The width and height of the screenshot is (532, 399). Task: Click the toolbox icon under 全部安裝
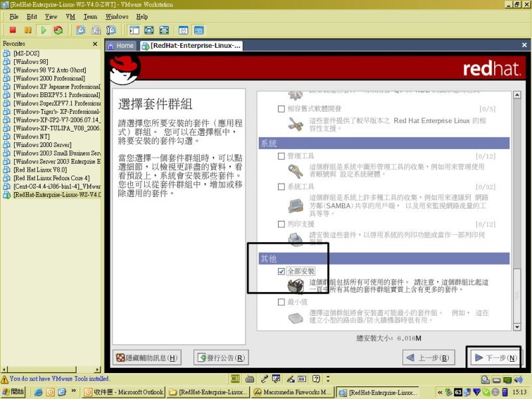[x=295, y=286]
